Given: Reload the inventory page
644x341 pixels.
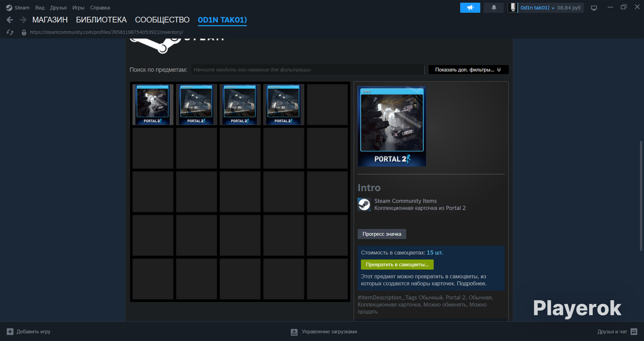Looking at the screenshot, I should (x=10, y=32).
